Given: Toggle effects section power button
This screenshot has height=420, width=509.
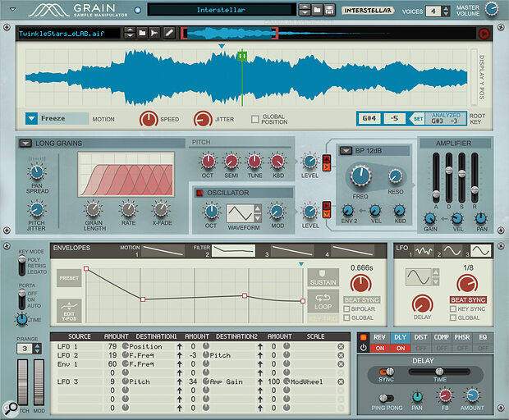Looking at the screenshot, I should (x=363, y=348).
